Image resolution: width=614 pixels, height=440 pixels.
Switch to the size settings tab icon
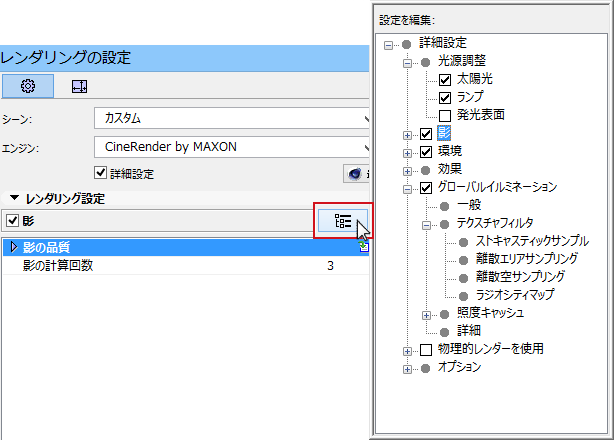coord(79,87)
